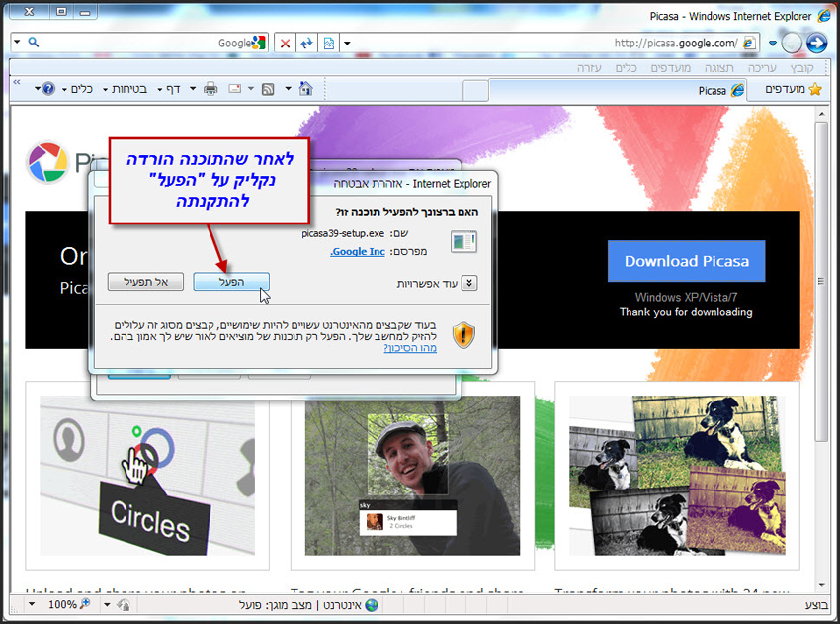Screen dimensions: 840x624
Task: Click the Download Picasa button
Action: point(686,261)
